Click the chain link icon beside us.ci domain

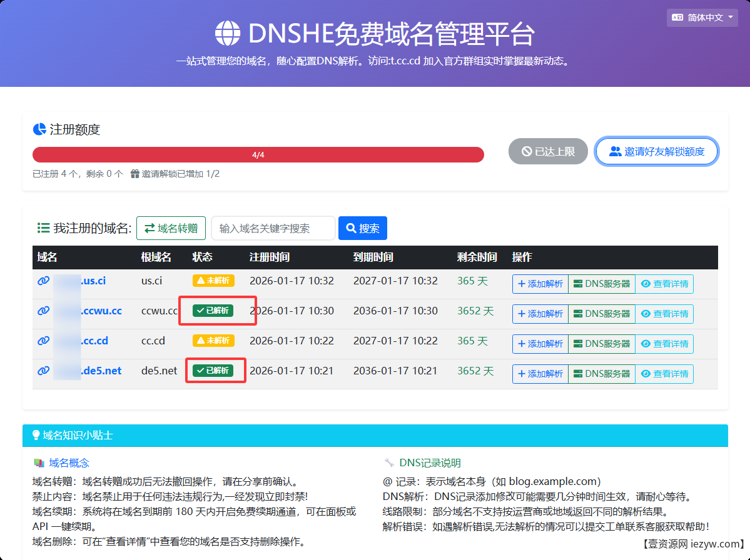click(x=43, y=281)
